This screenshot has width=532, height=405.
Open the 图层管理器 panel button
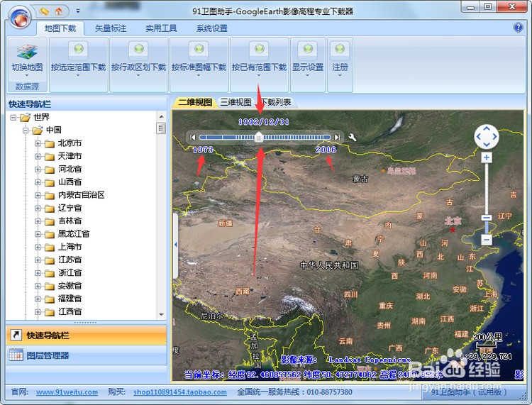pos(86,355)
